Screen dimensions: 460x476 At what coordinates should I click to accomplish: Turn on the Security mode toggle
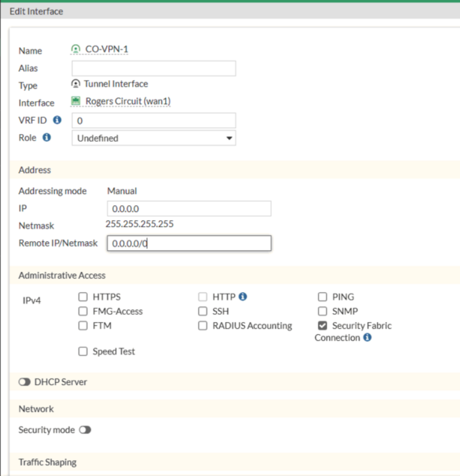[84, 430]
